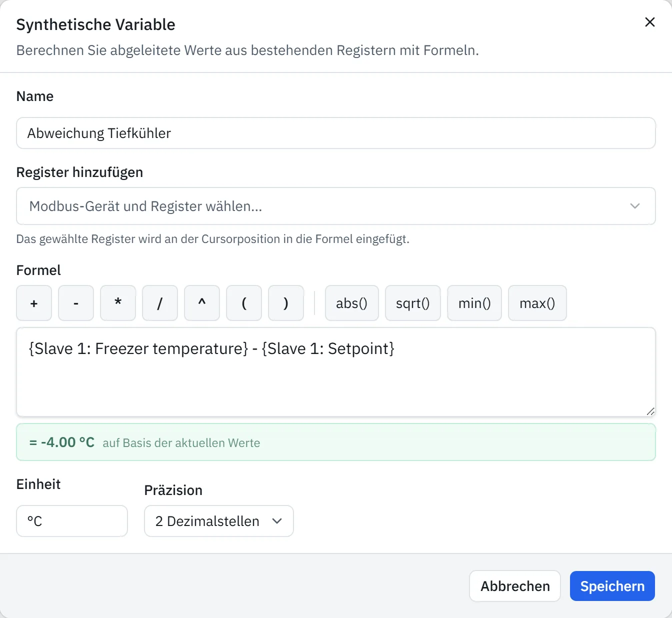Insert the division slash operator

160,303
